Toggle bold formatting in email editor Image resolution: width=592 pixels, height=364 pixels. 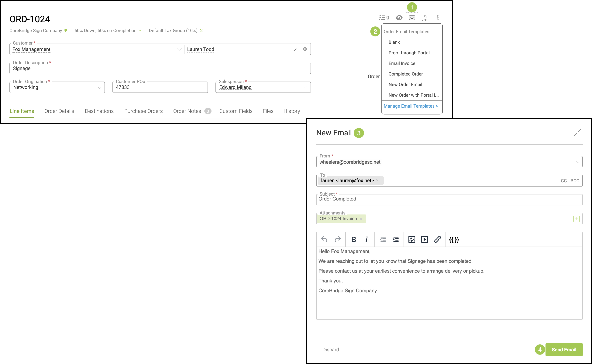353,239
